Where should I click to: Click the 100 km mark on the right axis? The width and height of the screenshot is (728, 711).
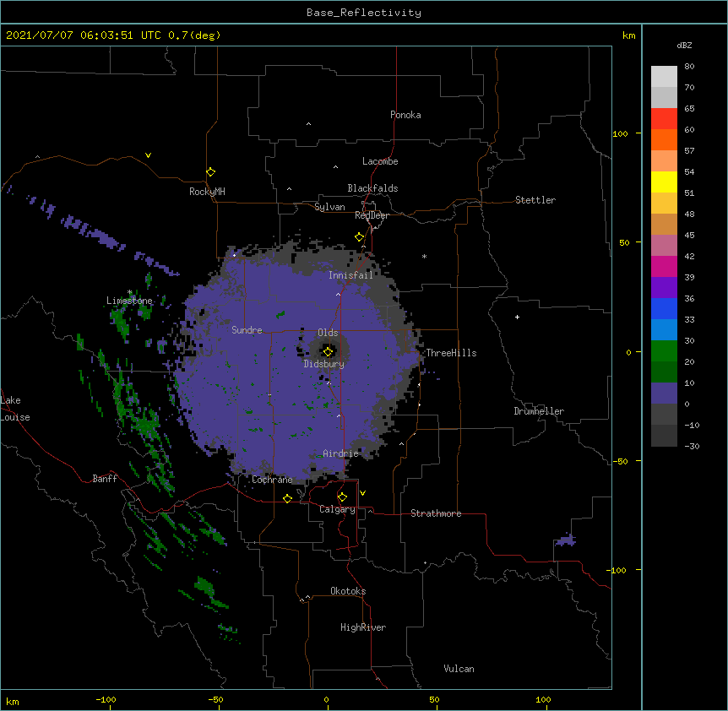pos(620,133)
